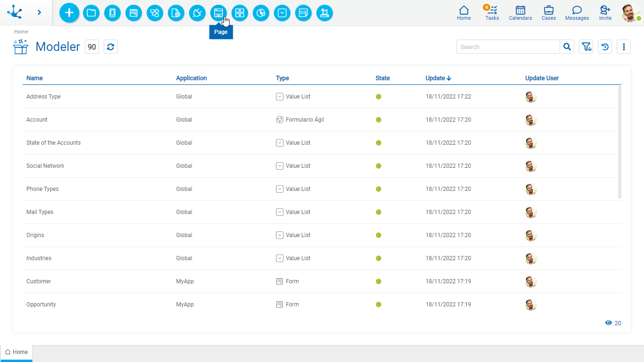Click the history clock icon button
This screenshot has width=644, height=362.
click(x=605, y=47)
